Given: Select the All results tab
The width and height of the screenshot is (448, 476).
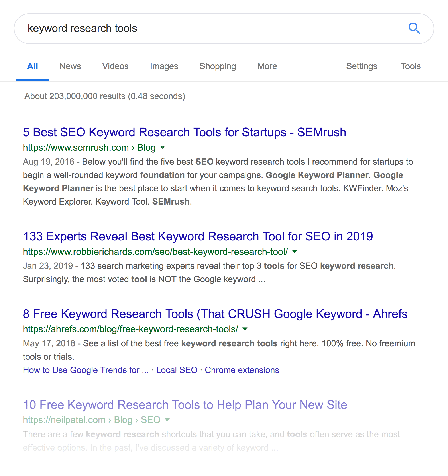Looking at the screenshot, I should pyautogui.click(x=32, y=66).
